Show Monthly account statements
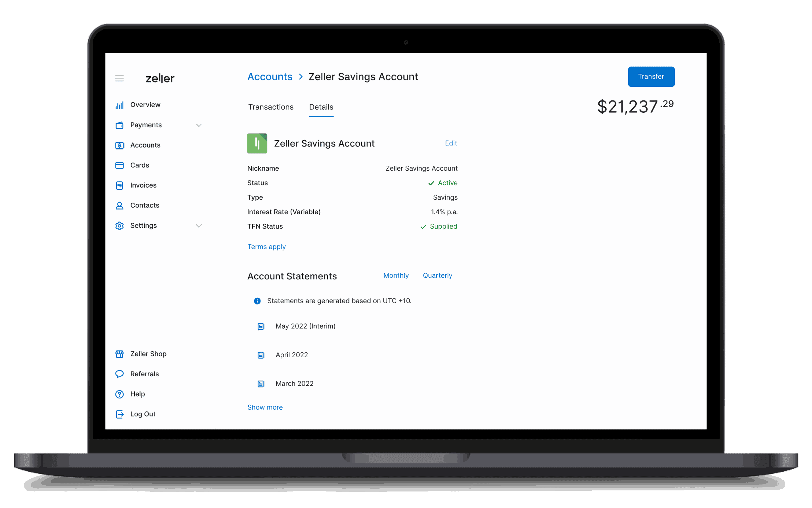The height and width of the screenshot is (508, 812). (x=396, y=276)
